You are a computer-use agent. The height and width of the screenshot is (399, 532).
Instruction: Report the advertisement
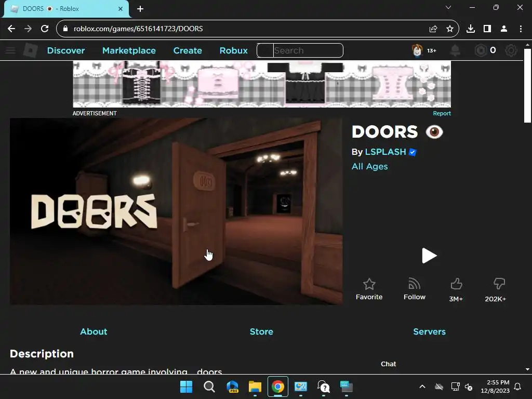[x=442, y=113]
